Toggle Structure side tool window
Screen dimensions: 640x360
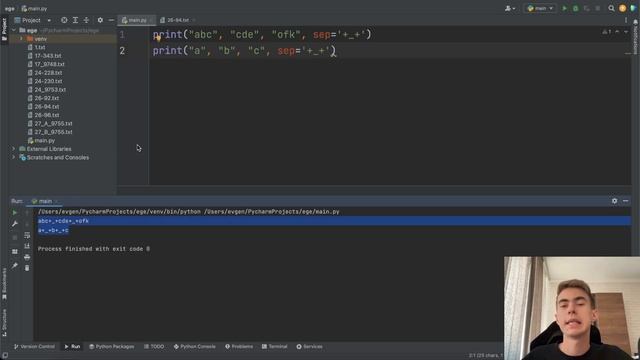[4, 322]
